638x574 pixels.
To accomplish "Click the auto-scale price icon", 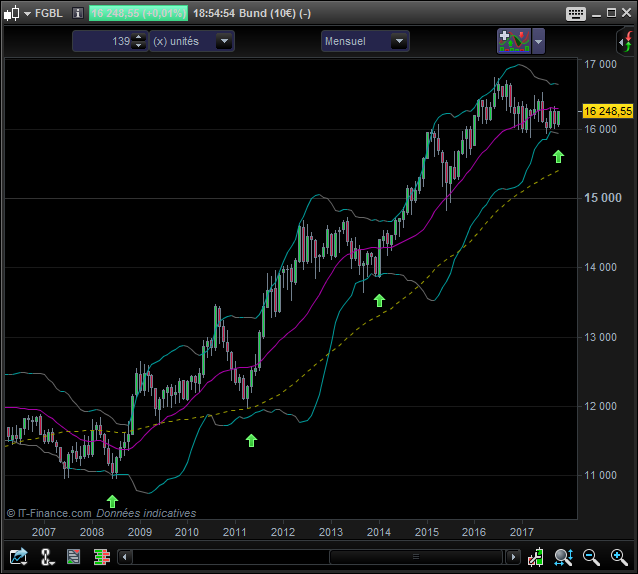I will 537,557.
